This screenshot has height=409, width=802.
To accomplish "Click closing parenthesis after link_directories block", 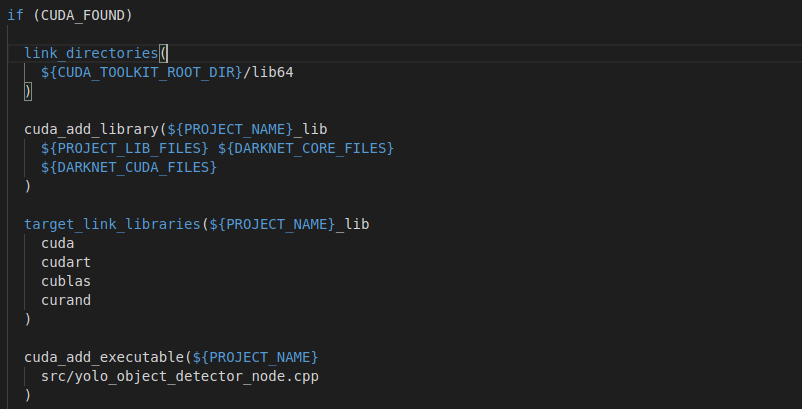I will click(28, 91).
